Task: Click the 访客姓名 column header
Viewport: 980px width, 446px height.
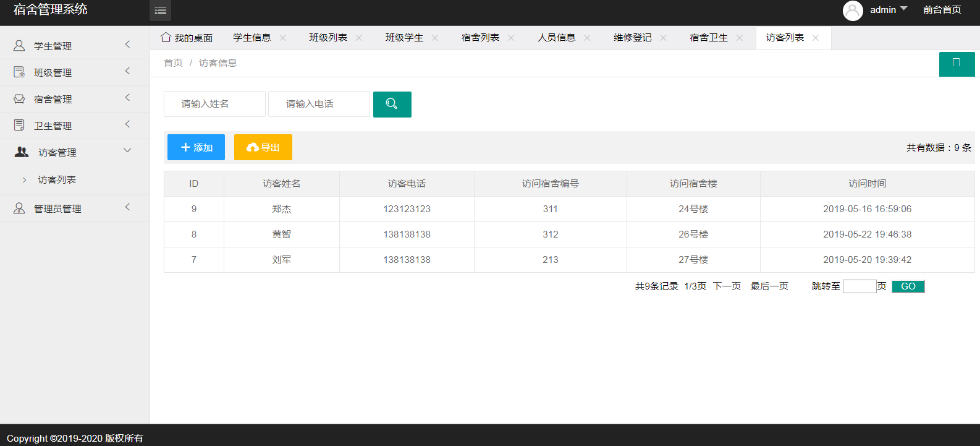Action: click(282, 184)
